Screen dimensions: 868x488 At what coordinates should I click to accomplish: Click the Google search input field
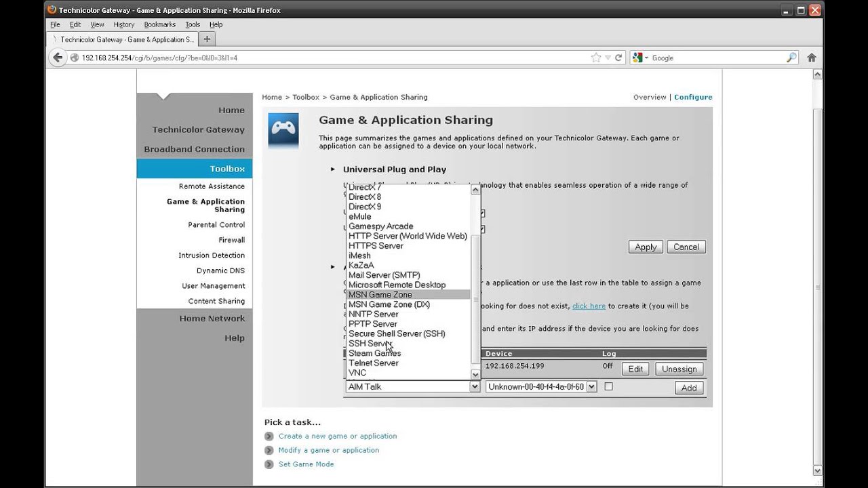[717, 58]
